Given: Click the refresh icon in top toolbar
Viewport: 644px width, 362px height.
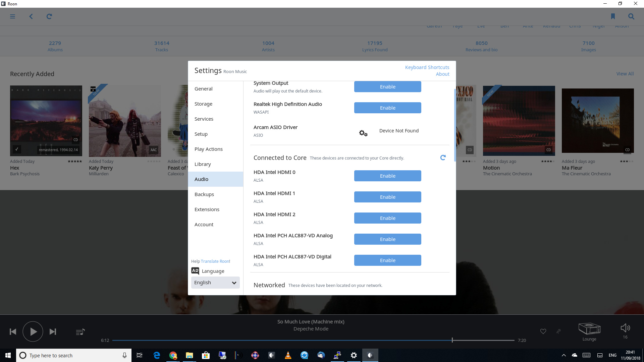Looking at the screenshot, I should click(49, 16).
